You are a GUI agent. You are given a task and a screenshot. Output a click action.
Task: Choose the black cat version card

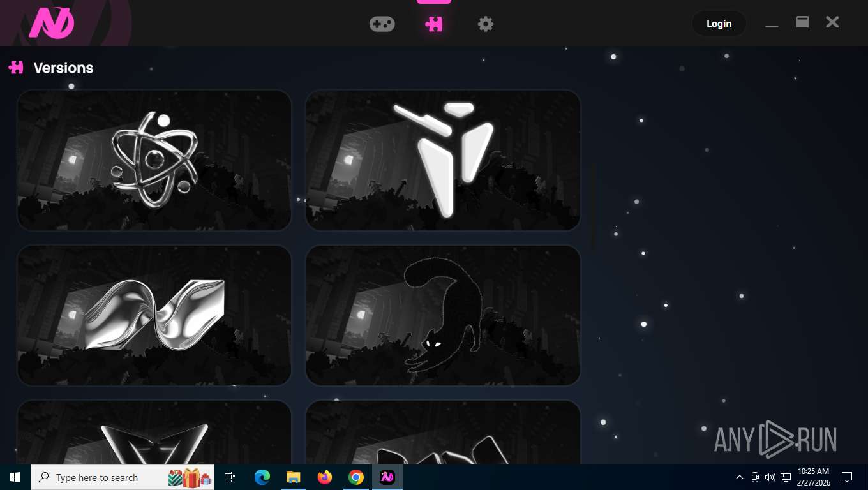[443, 315]
